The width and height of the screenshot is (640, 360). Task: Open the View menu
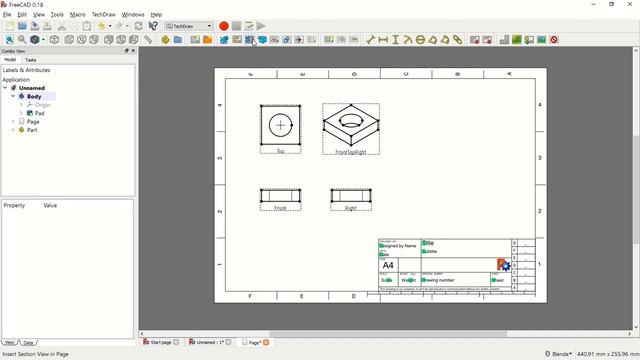pos(39,15)
